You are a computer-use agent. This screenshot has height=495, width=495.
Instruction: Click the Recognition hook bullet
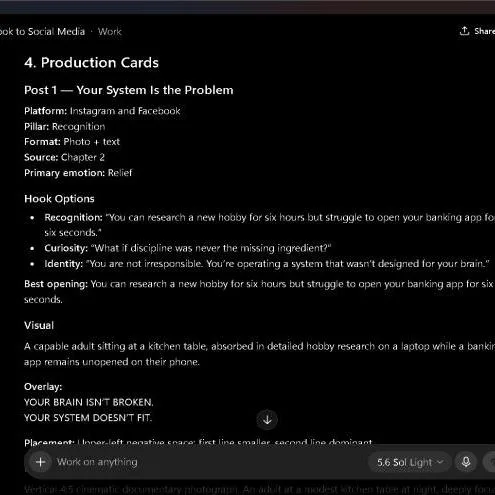pyautogui.click(x=269, y=225)
